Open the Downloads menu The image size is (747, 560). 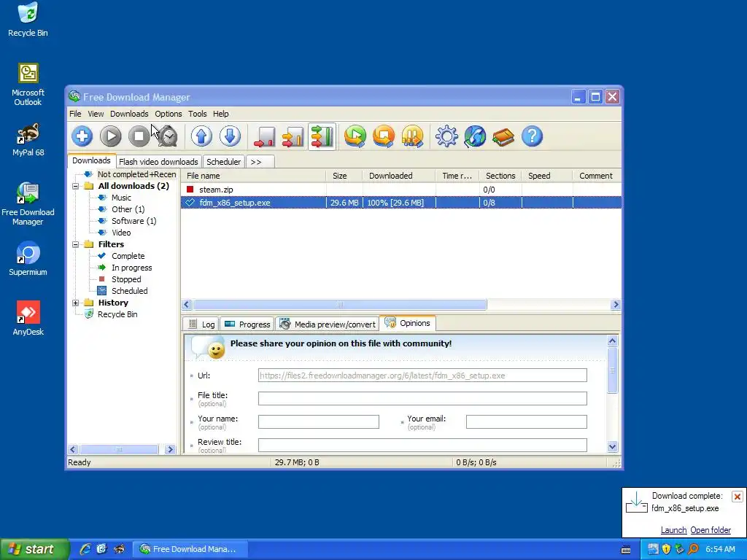point(129,114)
